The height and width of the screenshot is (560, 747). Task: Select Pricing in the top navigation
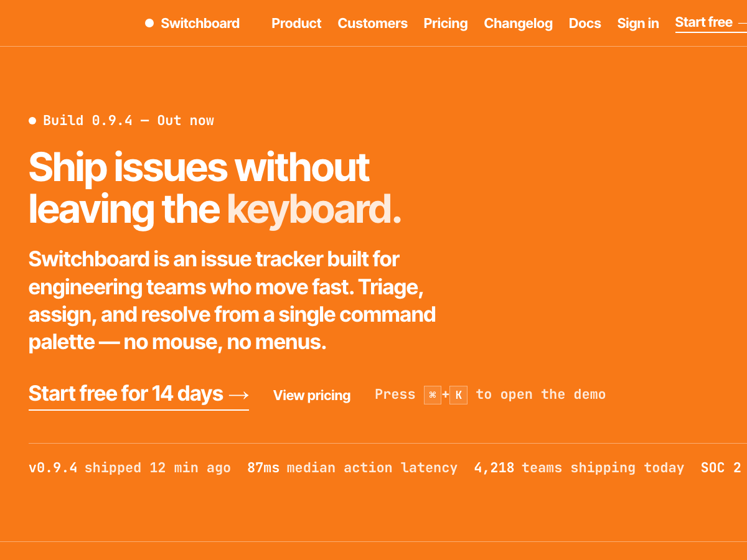pyautogui.click(x=446, y=23)
